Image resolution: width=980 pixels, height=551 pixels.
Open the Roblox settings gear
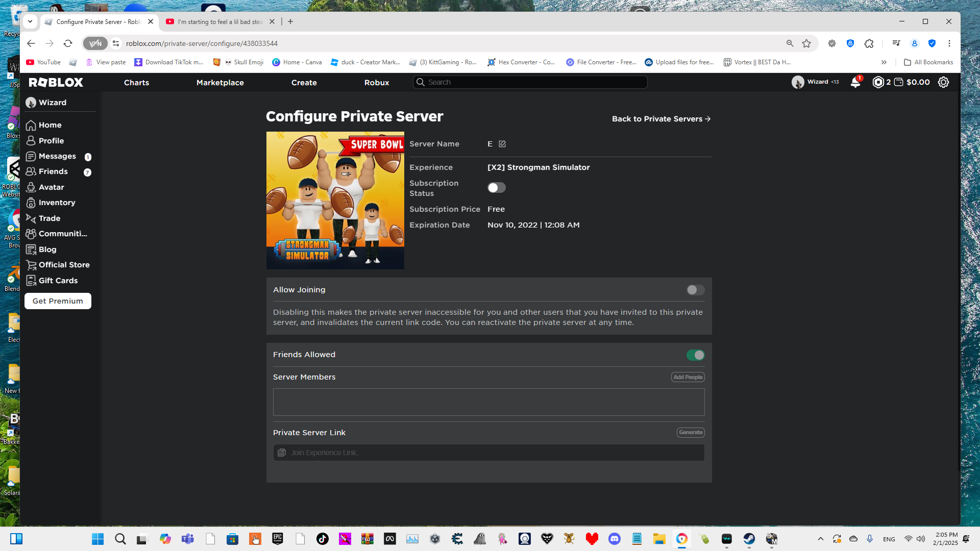943,82
